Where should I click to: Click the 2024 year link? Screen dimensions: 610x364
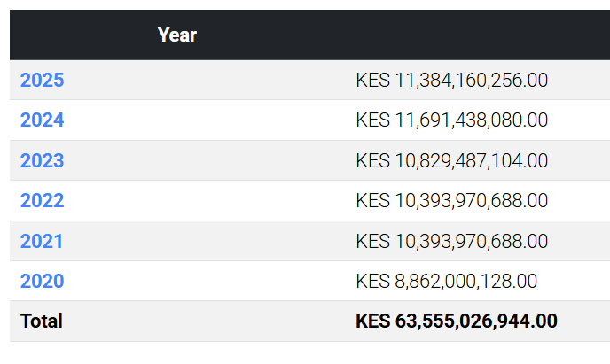pos(42,120)
